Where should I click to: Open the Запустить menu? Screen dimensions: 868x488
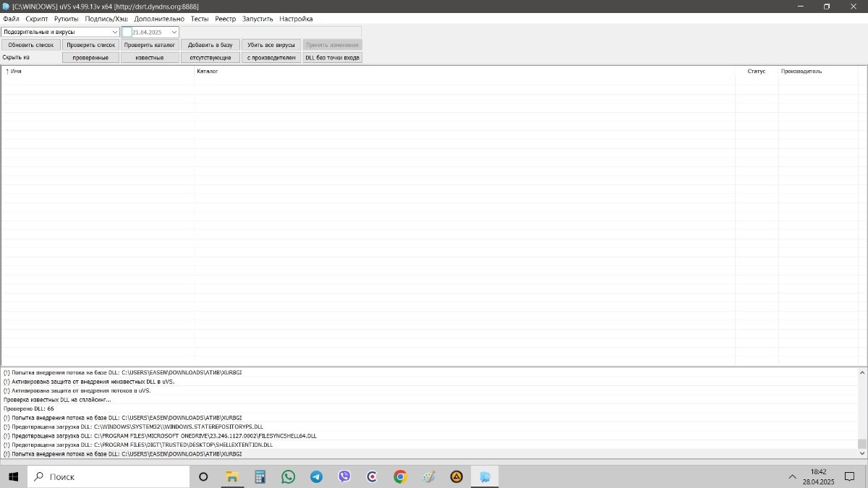pos(258,19)
